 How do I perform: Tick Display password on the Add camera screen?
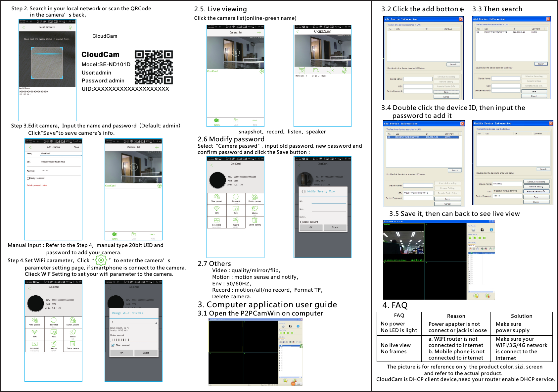28,178
